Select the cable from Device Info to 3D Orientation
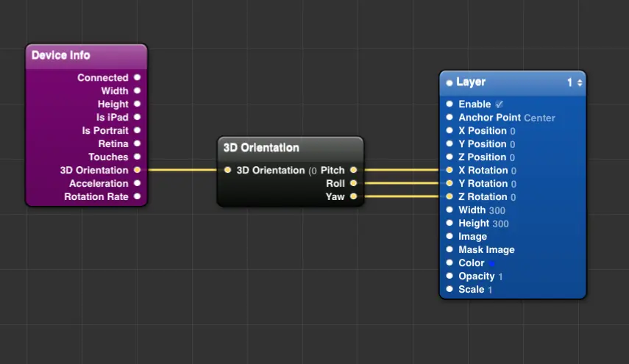 (182, 170)
